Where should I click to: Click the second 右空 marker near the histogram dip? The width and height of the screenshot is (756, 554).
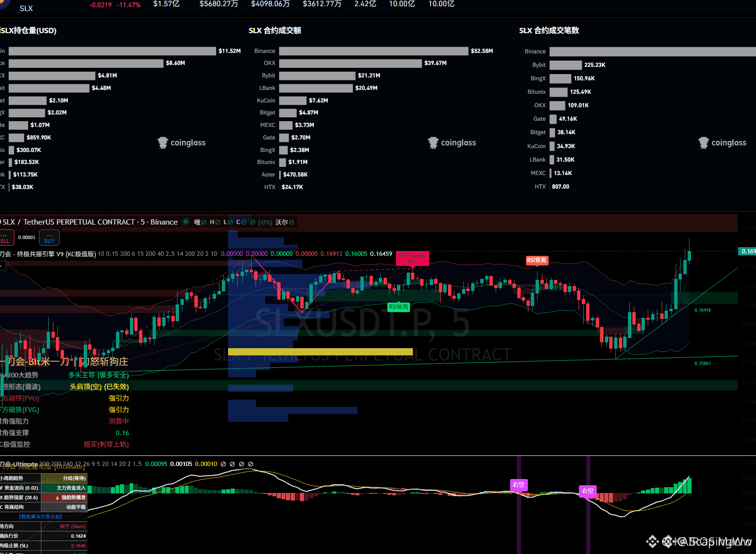(x=588, y=491)
